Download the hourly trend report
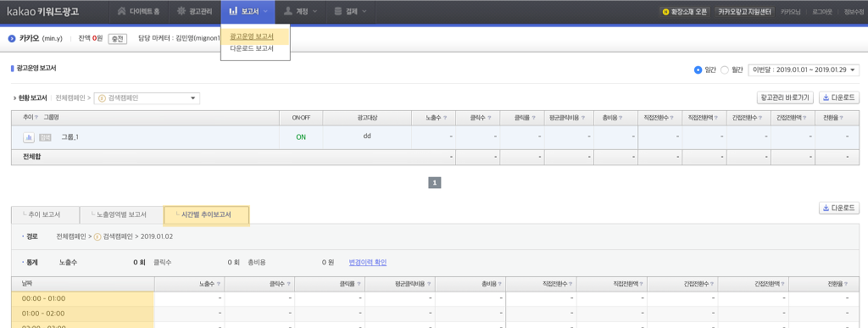 point(838,208)
